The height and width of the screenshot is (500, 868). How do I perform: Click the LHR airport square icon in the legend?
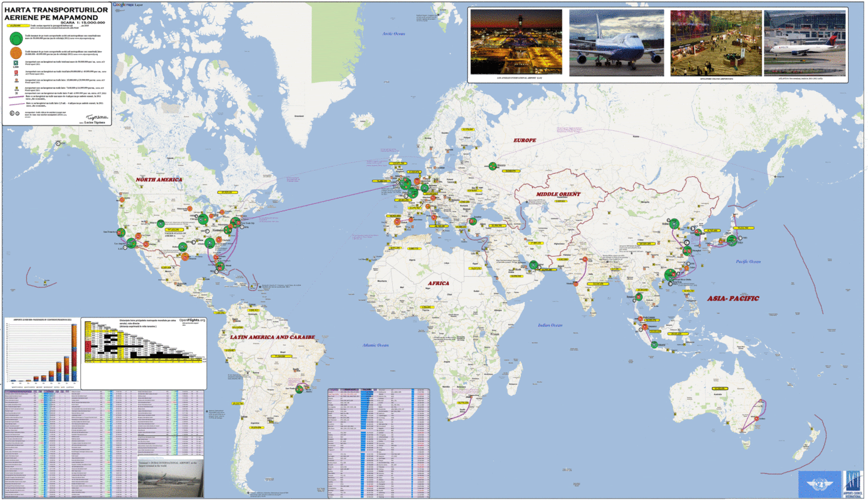pyautogui.click(x=16, y=64)
